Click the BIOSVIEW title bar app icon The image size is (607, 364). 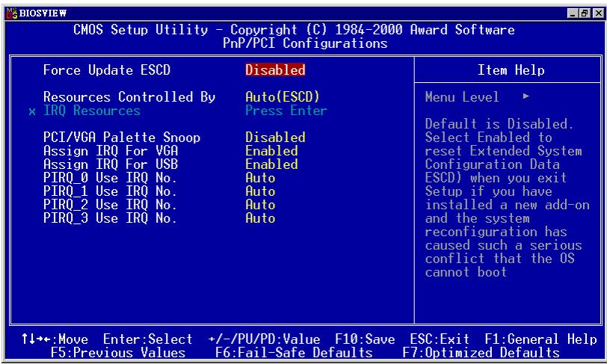point(12,13)
